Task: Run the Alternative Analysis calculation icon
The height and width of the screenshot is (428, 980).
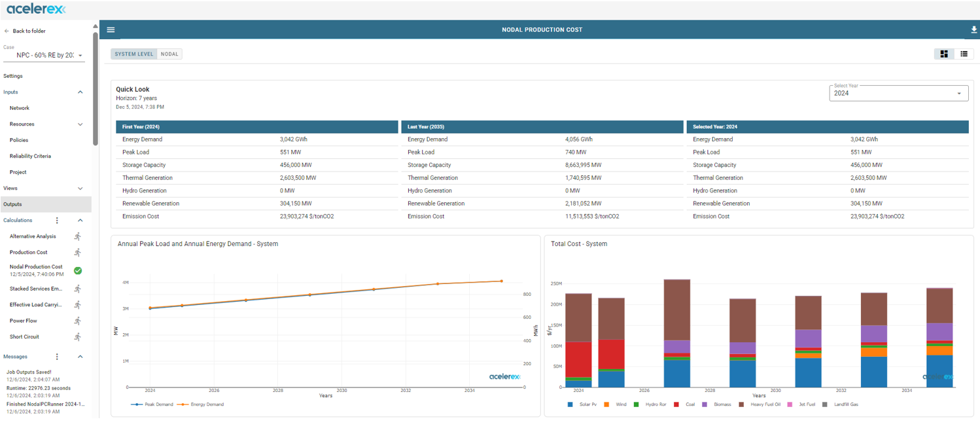Action: [78, 236]
